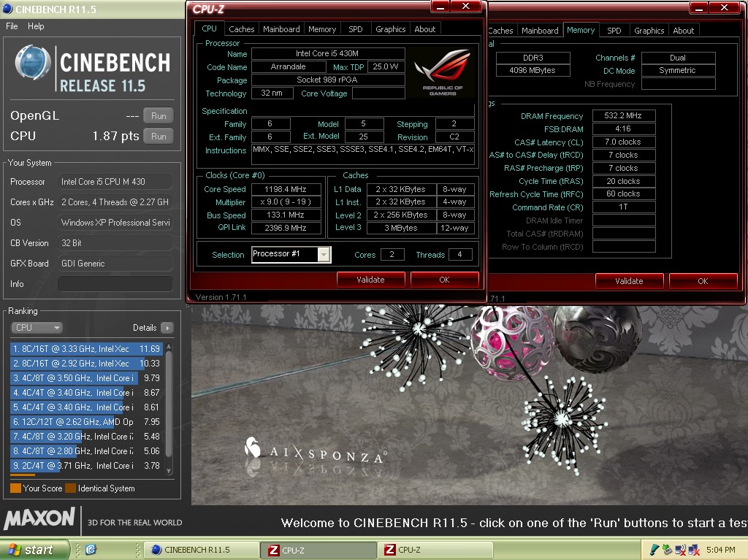Image resolution: width=748 pixels, height=560 pixels.
Task: Switch to the second CPU-Z taskbar button
Action: [x=435, y=550]
